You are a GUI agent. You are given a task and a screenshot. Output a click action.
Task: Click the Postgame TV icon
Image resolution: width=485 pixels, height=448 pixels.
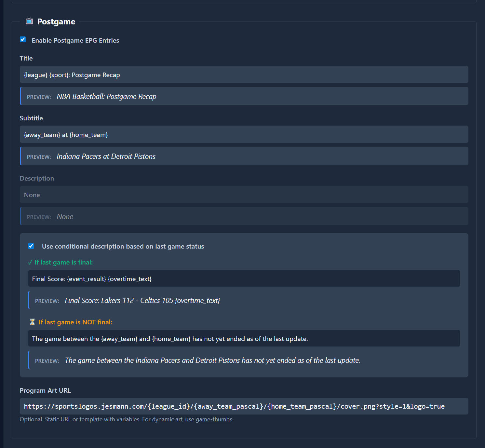(x=29, y=21)
